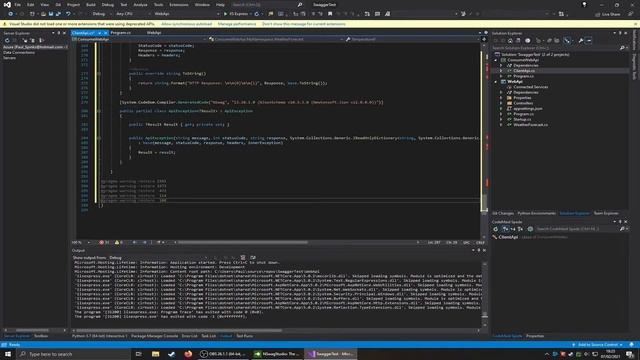The height and width of the screenshot is (360, 640).
Task: Select ClientApi.cs in Solution Explorer
Action: (524, 71)
